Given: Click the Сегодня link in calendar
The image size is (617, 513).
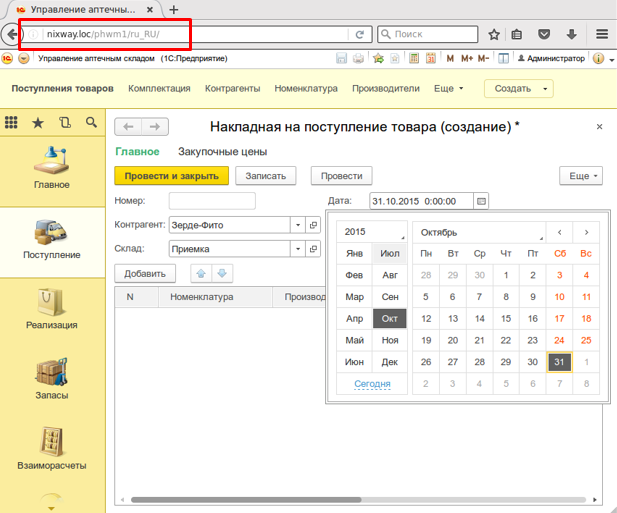Looking at the screenshot, I should (372, 384).
